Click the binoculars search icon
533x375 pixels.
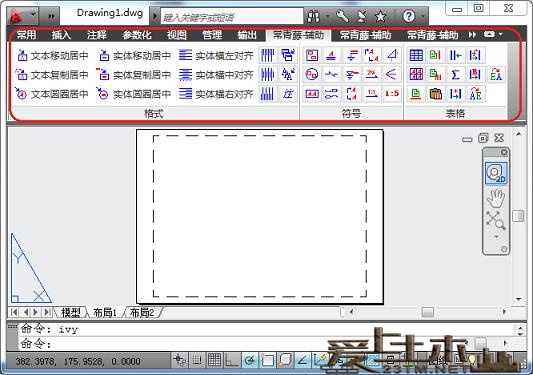(313, 16)
